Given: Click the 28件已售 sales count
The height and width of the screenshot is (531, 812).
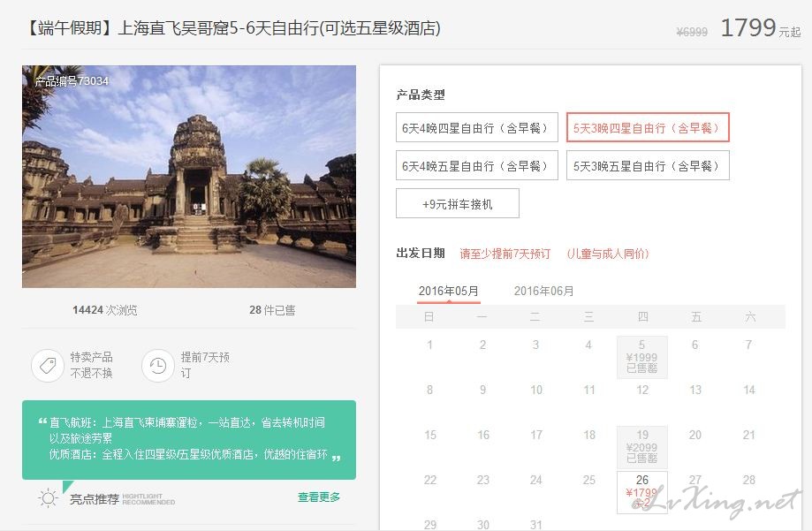Looking at the screenshot, I should (272, 310).
